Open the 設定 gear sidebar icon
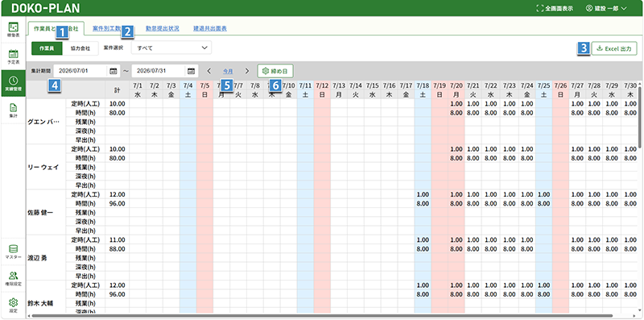 (14, 305)
